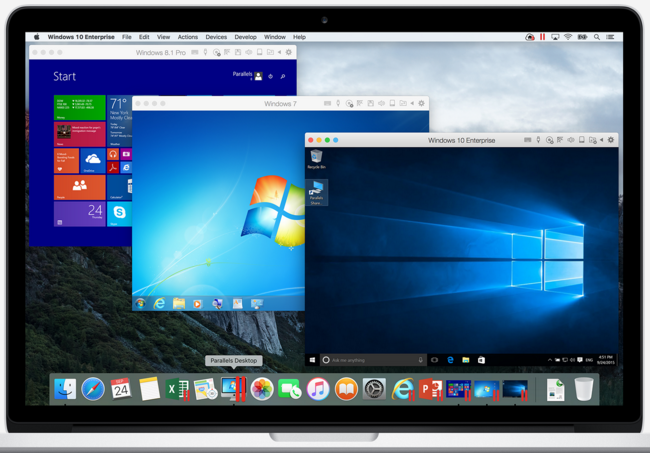Click the blue Coherence button on Windows 10 window
Screen dimensions: 650x453
pos(336,140)
